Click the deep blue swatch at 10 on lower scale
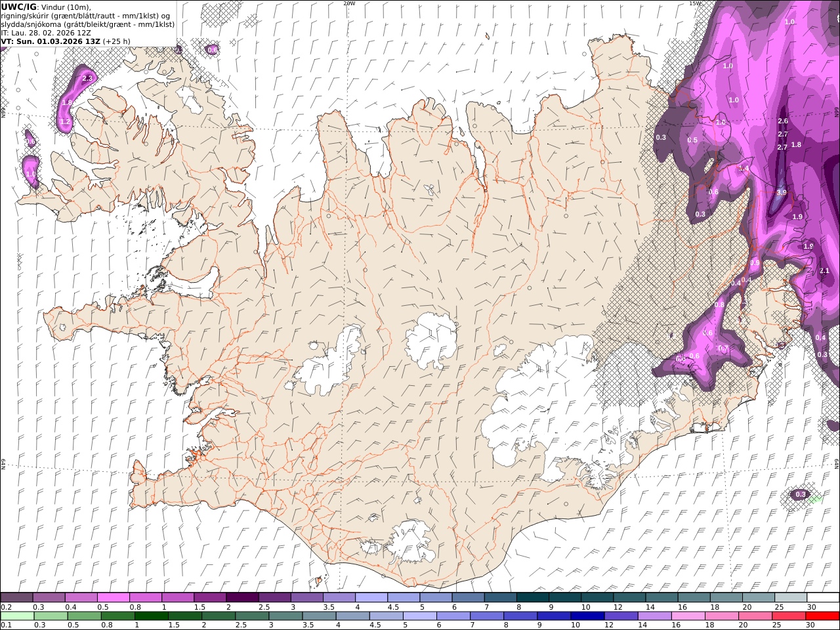 (x=587, y=616)
